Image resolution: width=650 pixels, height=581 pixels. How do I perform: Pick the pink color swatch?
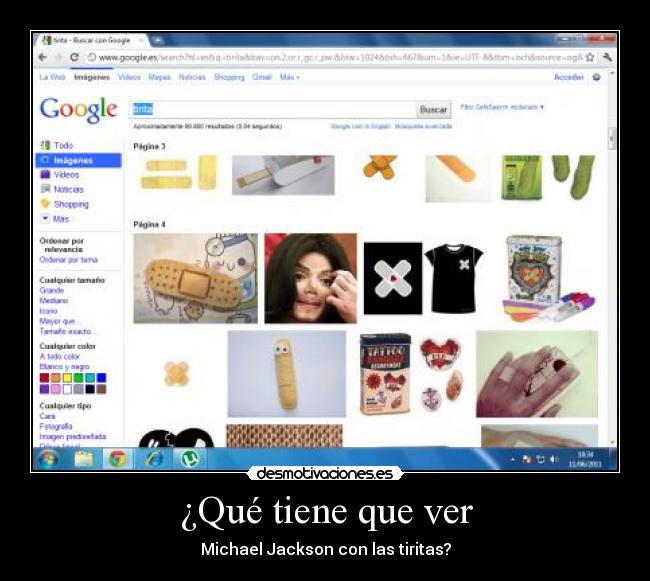[56, 389]
